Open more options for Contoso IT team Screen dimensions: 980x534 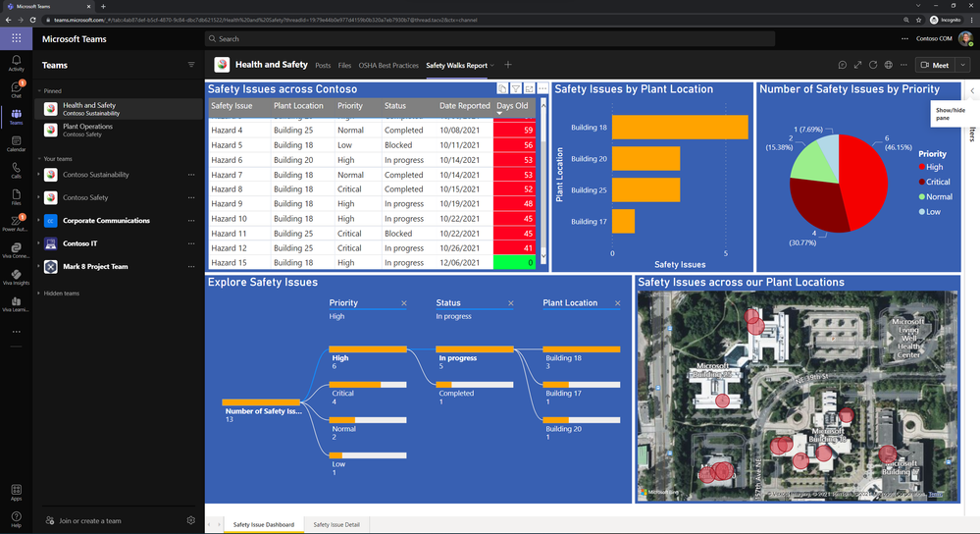(x=191, y=243)
